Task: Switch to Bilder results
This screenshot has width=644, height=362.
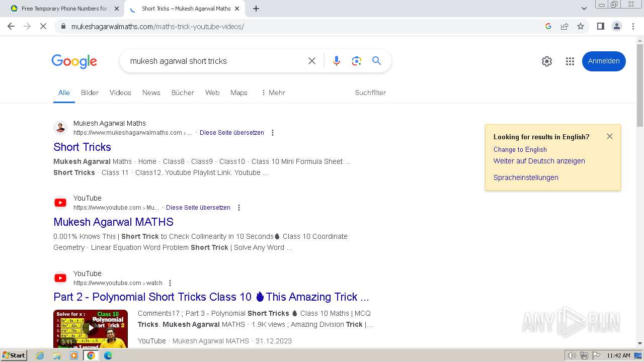Action: point(90,93)
